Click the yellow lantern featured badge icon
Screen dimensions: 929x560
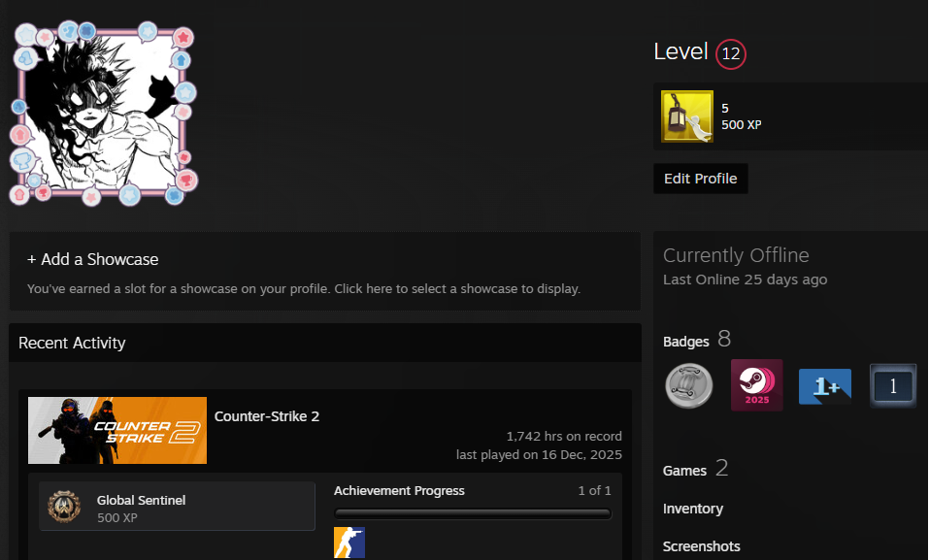pyautogui.click(x=687, y=116)
